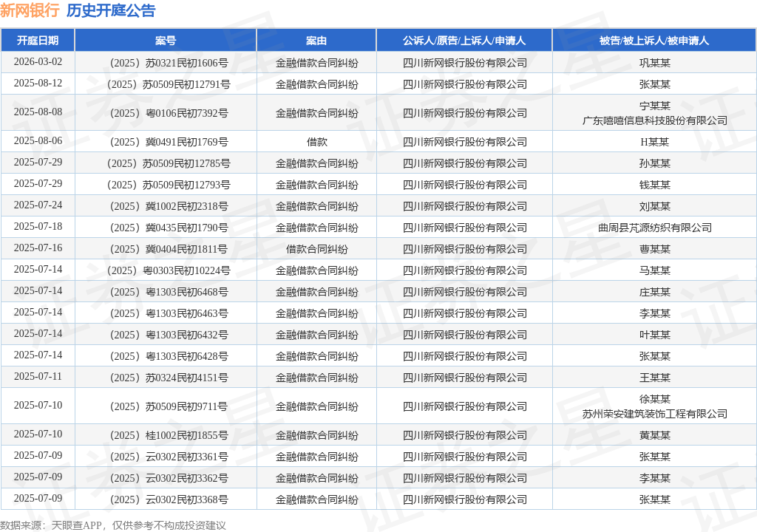Click defendant 曲周县芃源纺织有限公司

point(655,228)
